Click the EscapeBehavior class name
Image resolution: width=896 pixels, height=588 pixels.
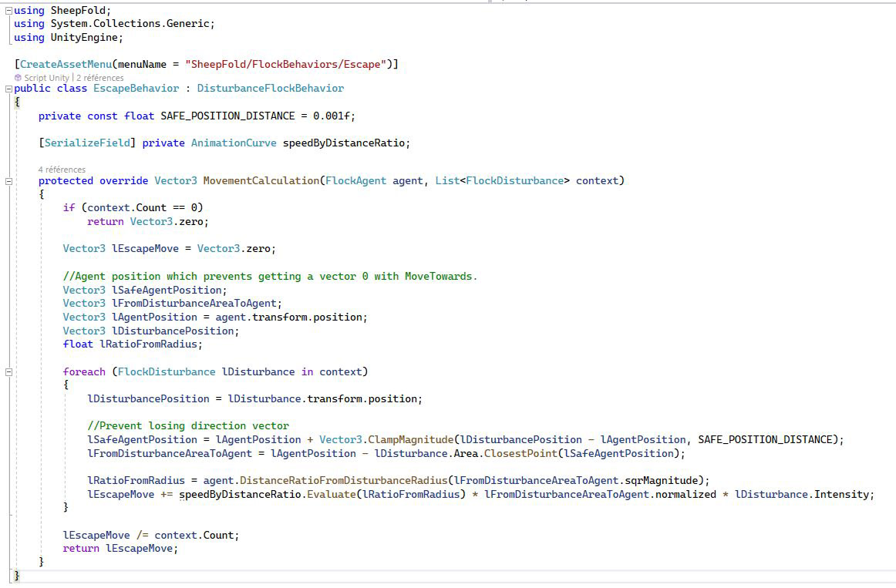(x=136, y=89)
